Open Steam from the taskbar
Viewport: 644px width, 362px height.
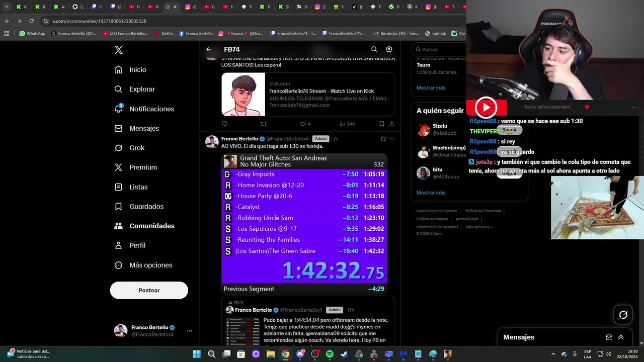[x=344, y=354]
